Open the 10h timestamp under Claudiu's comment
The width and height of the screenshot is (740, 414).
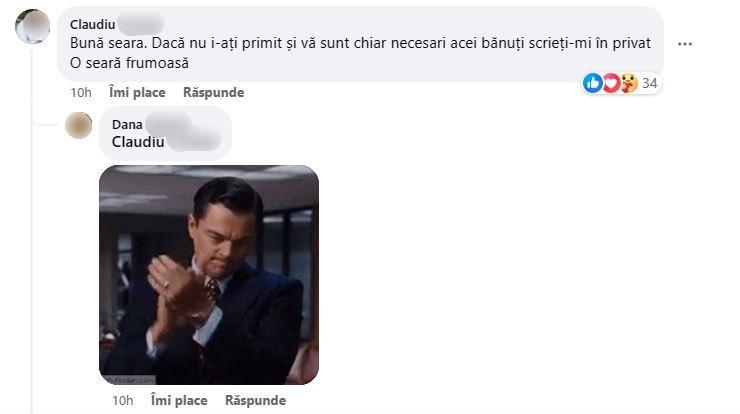click(81, 93)
